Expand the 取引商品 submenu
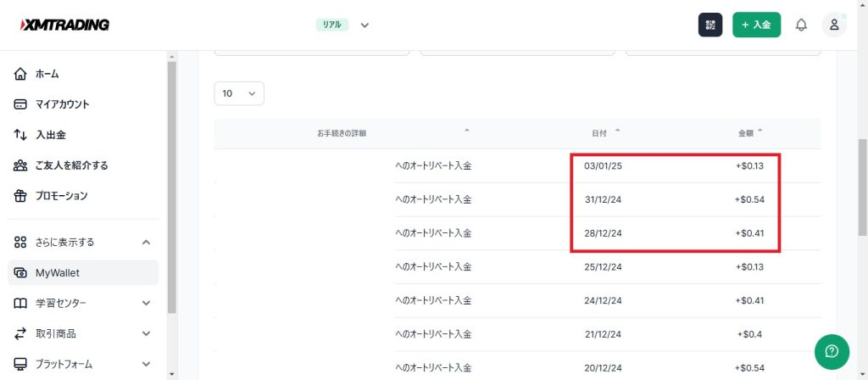 tap(146, 333)
